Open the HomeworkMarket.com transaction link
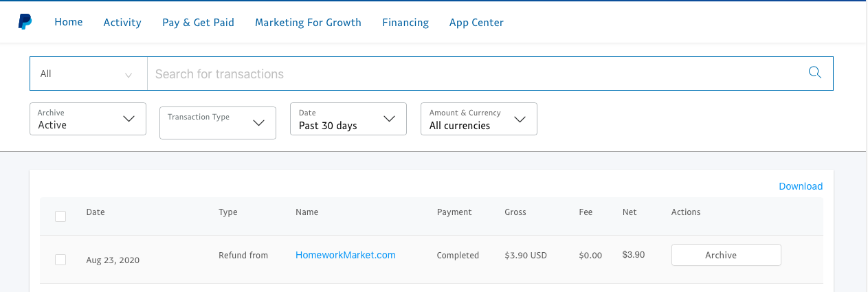The width and height of the screenshot is (868, 292). point(346,255)
